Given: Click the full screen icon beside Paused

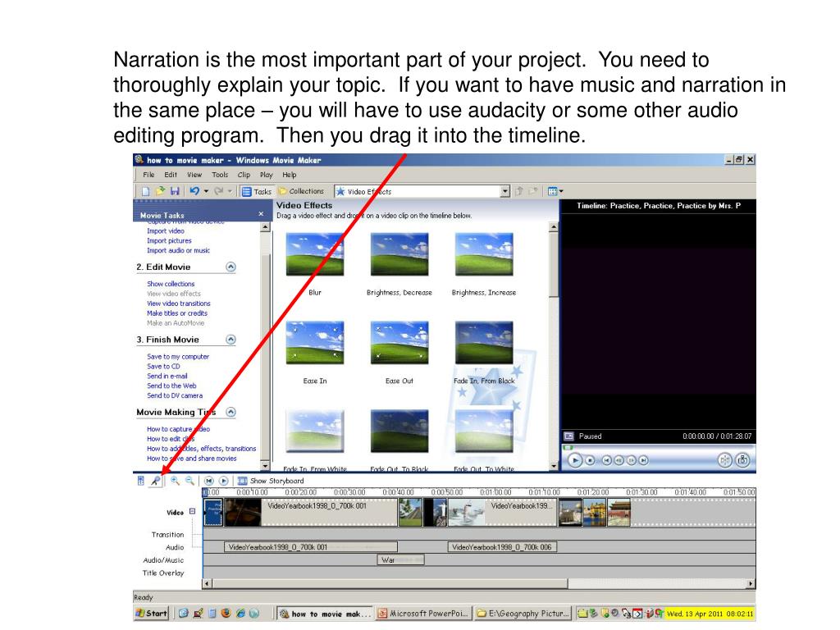Looking at the screenshot, I should [569, 436].
